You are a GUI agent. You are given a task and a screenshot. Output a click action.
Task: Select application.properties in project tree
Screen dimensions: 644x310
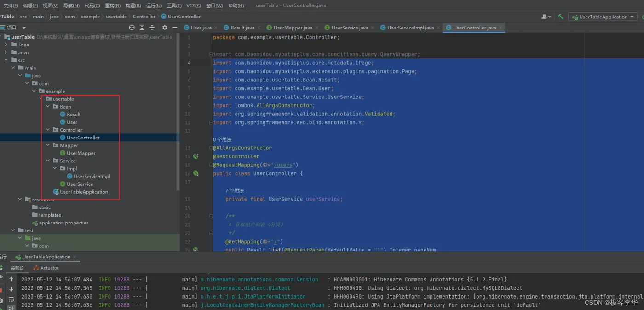pos(63,223)
